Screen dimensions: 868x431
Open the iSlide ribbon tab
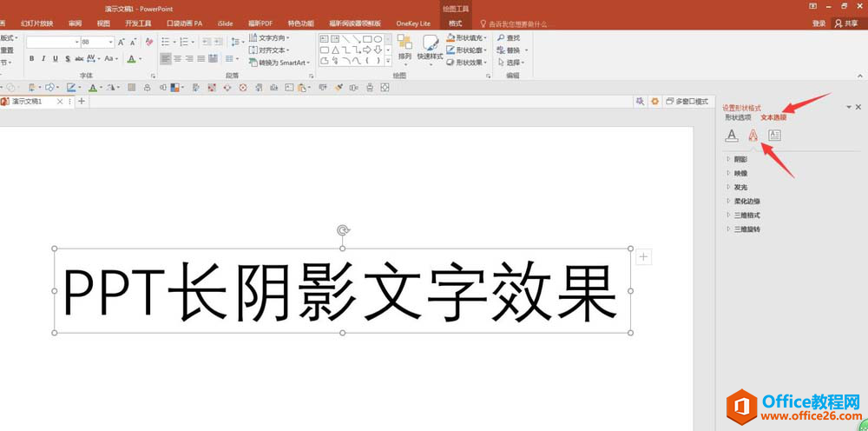click(226, 23)
